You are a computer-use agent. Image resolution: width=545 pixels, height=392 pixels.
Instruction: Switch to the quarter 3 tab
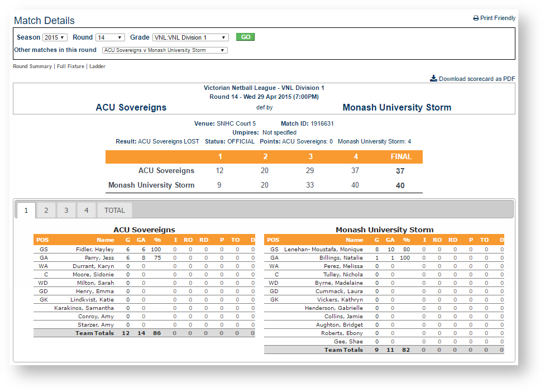click(66, 211)
